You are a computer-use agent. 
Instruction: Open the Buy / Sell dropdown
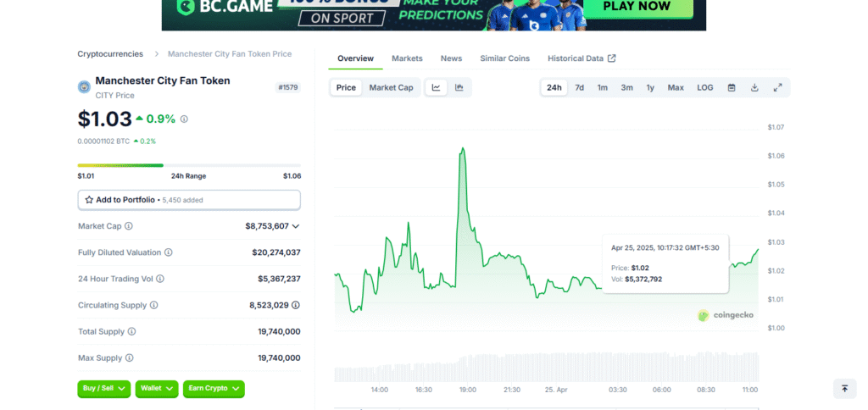[x=103, y=388]
